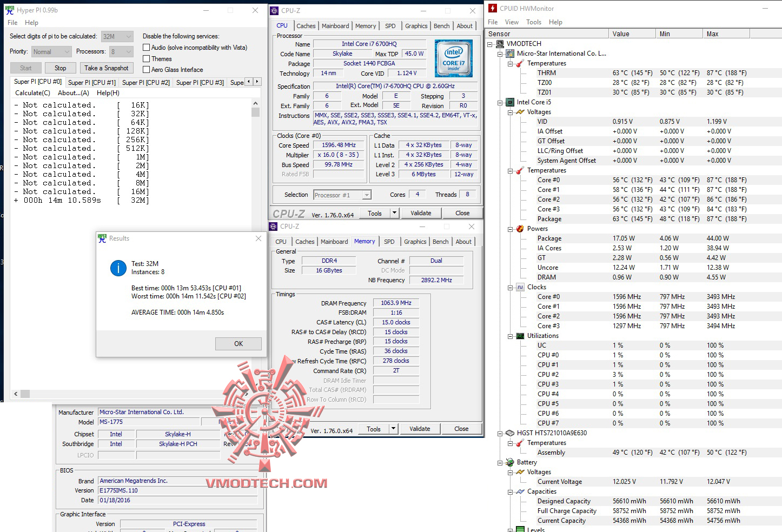782x532 pixels.
Task: Collapse the Battery tree node
Action: click(500, 462)
